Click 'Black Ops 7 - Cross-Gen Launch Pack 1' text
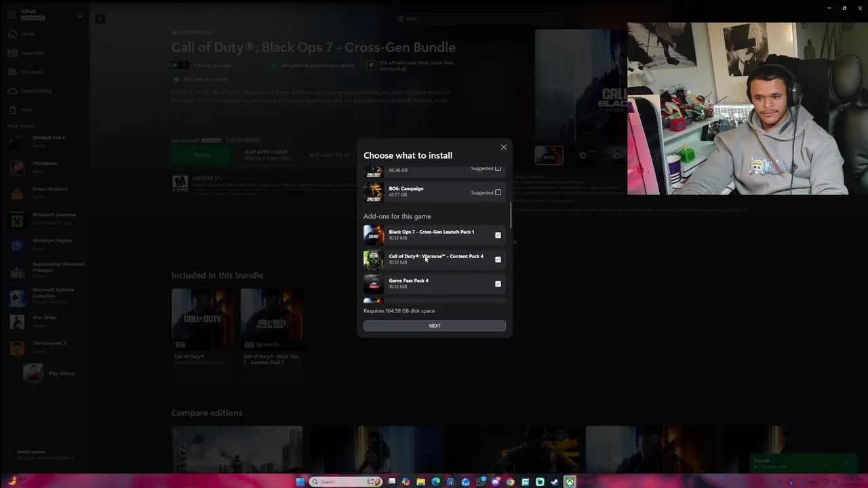Viewport: 868px width, 488px height. (431, 232)
